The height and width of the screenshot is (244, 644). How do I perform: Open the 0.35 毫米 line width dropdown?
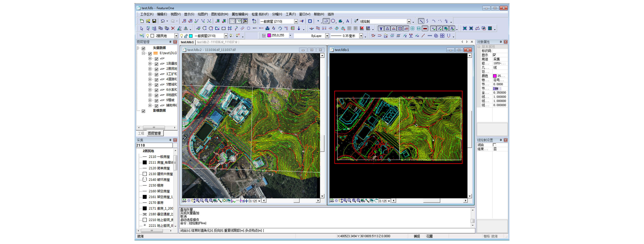pos(361,36)
